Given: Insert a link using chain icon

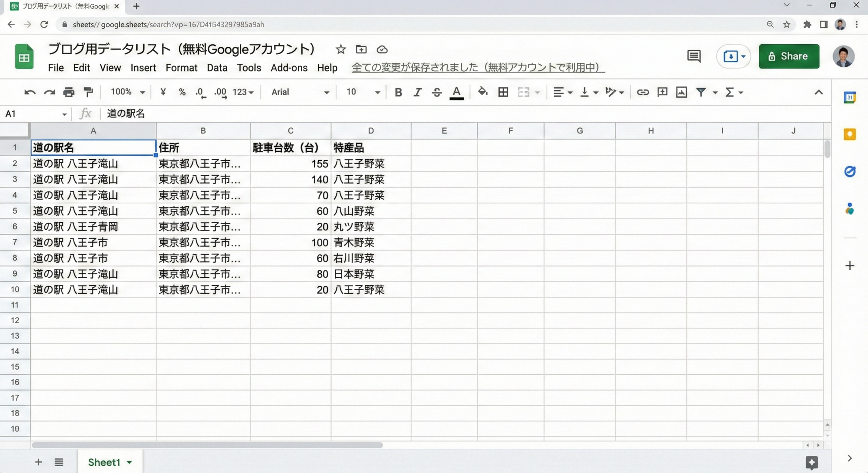Looking at the screenshot, I should [x=643, y=92].
